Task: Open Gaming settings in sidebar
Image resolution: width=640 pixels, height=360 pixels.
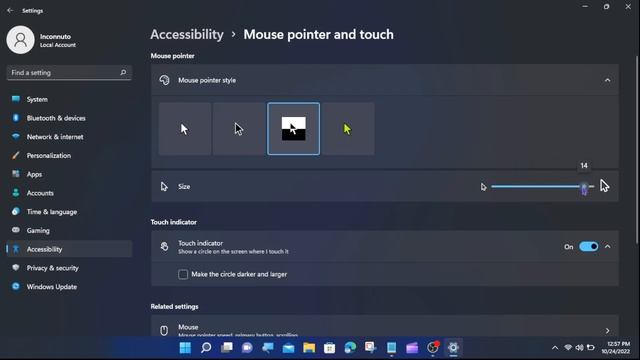Action: [x=69, y=231]
